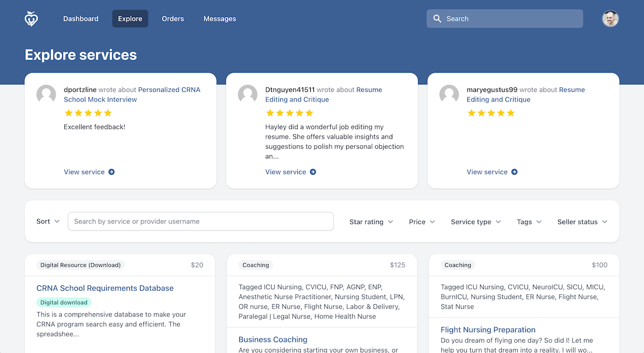Click dportzline's reviewer avatar icon
The image size is (644, 353).
tap(46, 95)
